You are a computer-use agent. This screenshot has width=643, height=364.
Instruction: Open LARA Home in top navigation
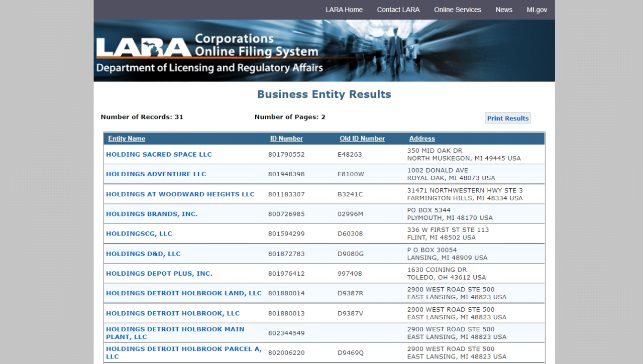click(x=344, y=10)
